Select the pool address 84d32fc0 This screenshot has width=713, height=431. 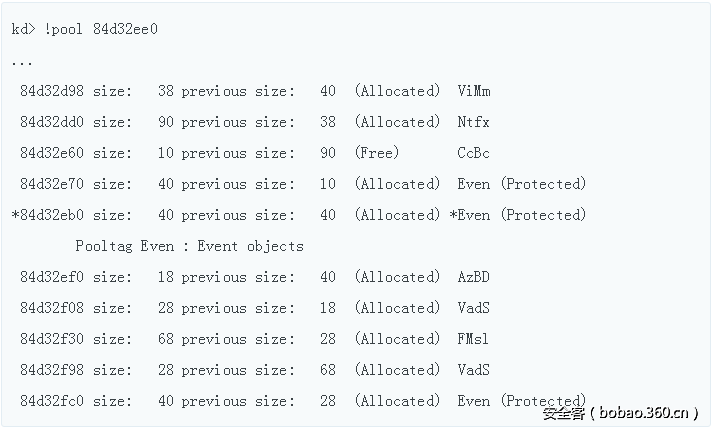(52, 401)
